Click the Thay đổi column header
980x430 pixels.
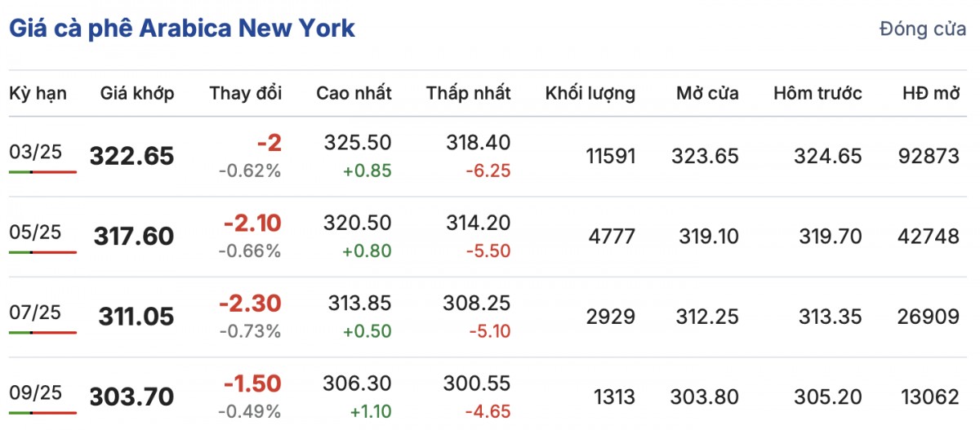[245, 93]
